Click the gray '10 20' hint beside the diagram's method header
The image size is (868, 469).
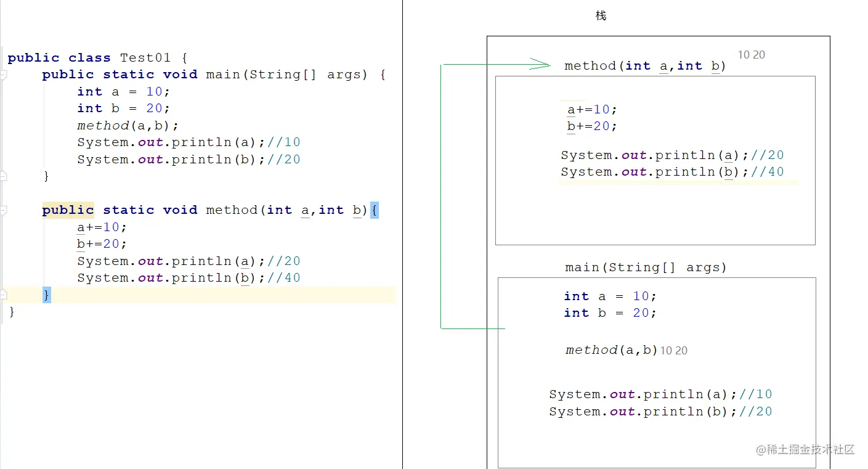752,55
